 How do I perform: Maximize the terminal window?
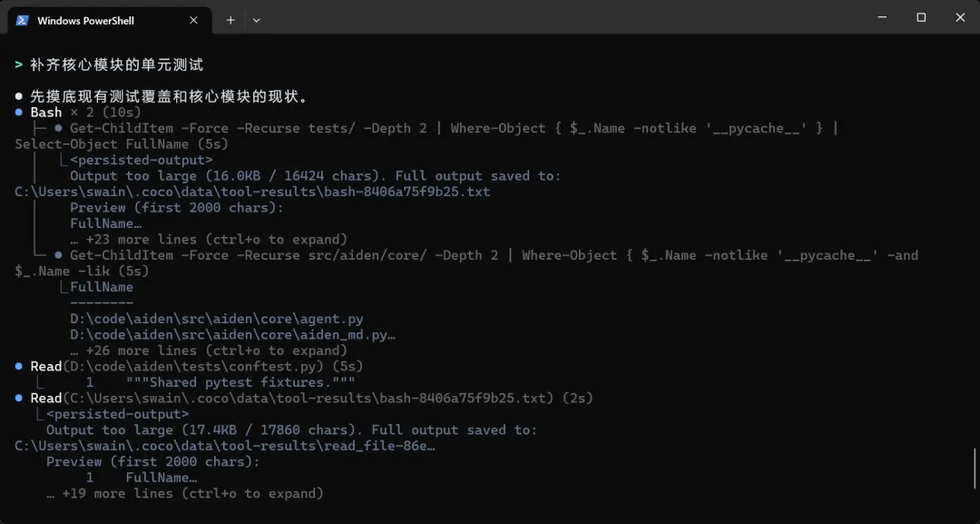[921, 17]
